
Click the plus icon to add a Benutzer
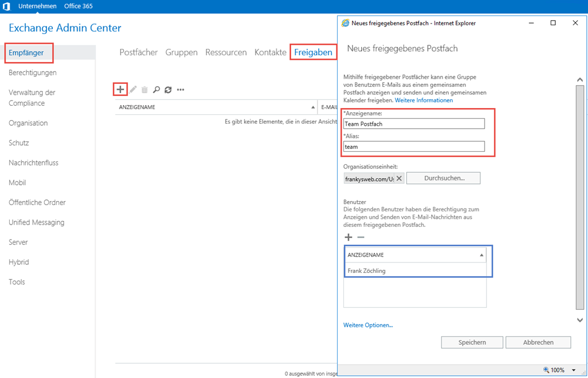[x=348, y=237]
